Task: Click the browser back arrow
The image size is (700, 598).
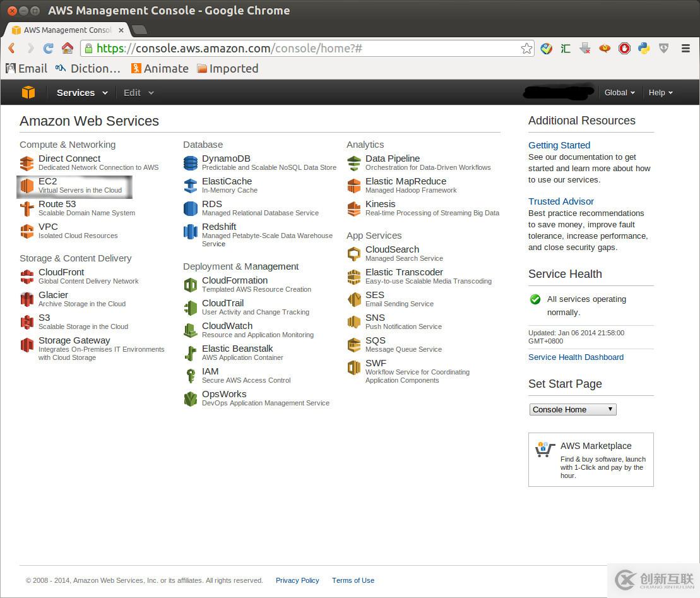Action: 11,48
